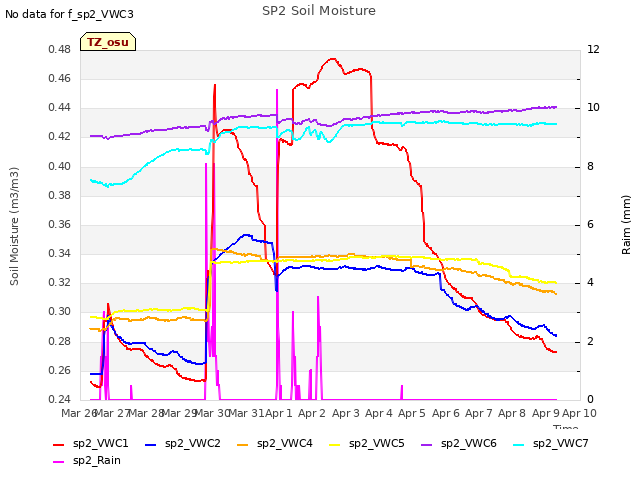Click the sp2_VWC6 legend label

pos(469,443)
